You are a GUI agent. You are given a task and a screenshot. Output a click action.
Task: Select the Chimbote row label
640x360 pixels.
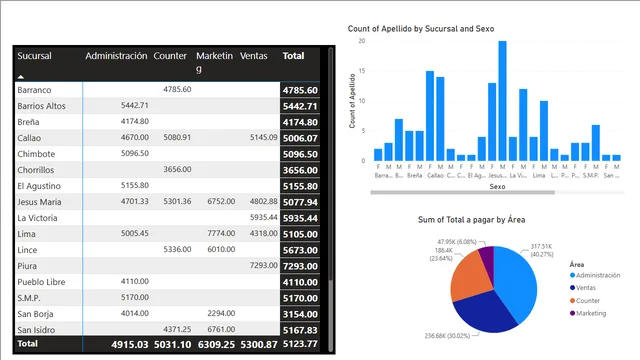(36, 154)
